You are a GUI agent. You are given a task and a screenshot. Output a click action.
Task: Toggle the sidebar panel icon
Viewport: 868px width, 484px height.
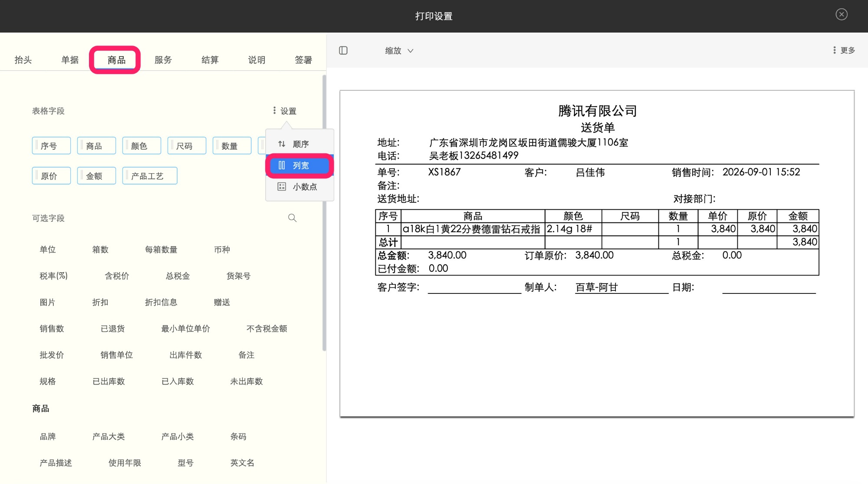click(343, 50)
